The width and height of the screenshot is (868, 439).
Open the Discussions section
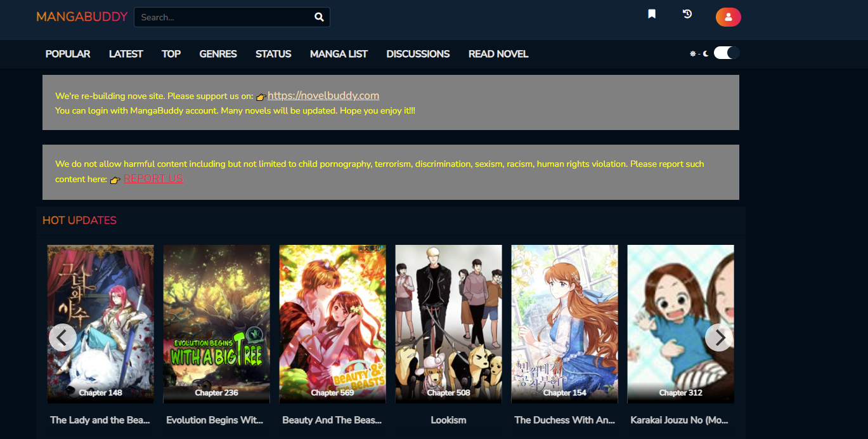(418, 54)
